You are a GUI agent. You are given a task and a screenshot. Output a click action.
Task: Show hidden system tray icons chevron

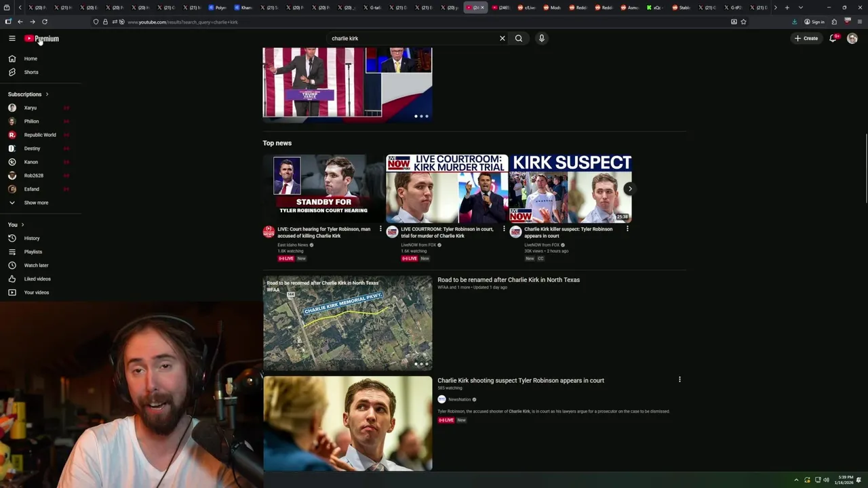point(796,480)
